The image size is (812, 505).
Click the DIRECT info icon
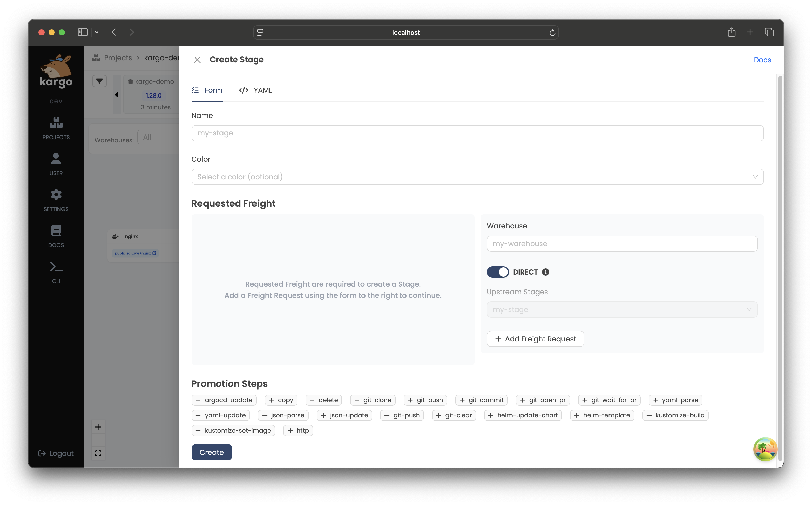click(x=546, y=272)
